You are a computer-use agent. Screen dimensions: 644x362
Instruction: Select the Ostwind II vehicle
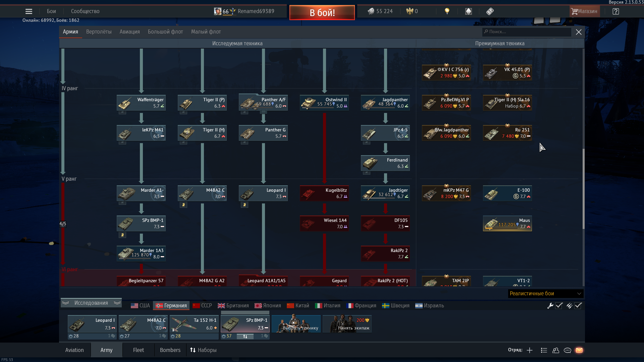(x=324, y=103)
